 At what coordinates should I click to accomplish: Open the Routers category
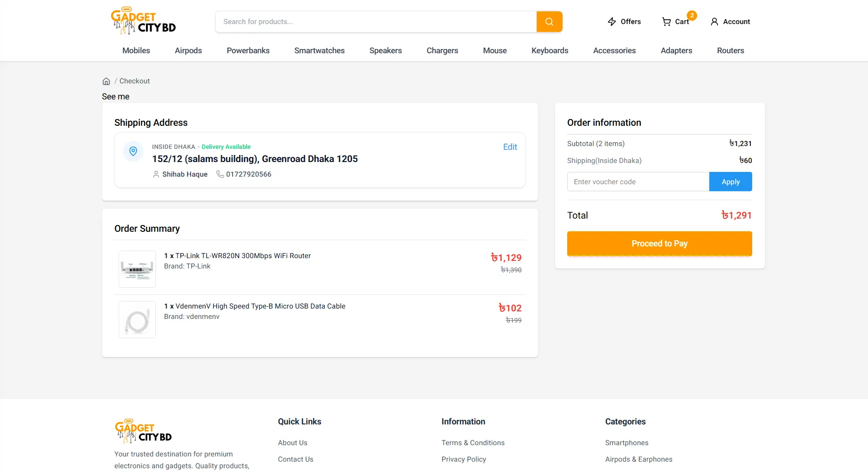tap(730, 50)
